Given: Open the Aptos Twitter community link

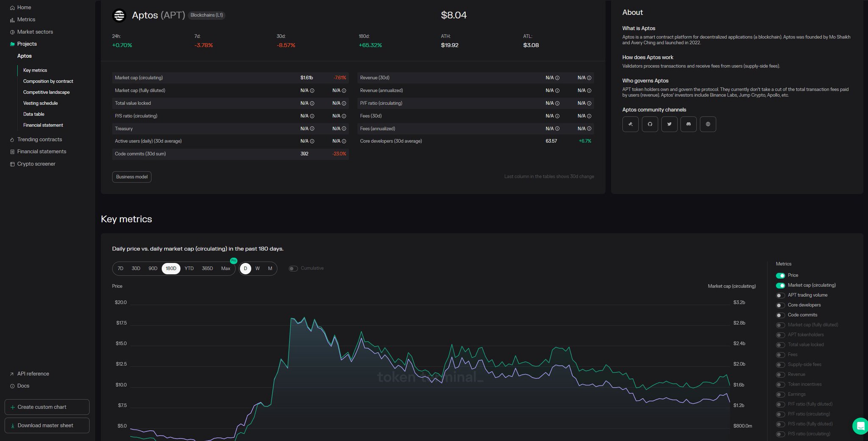Looking at the screenshot, I should [669, 124].
